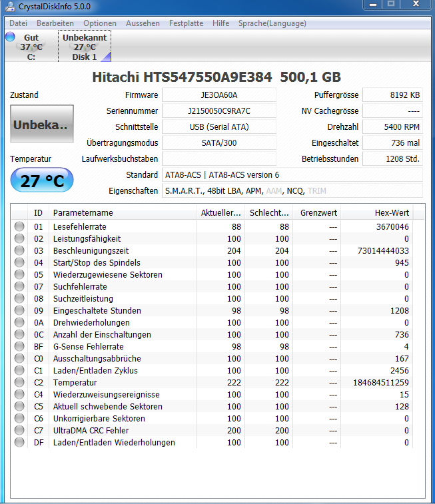Open the Datei menu
The height and width of the screenshot is (504, 435).
[x=19, y=23]
